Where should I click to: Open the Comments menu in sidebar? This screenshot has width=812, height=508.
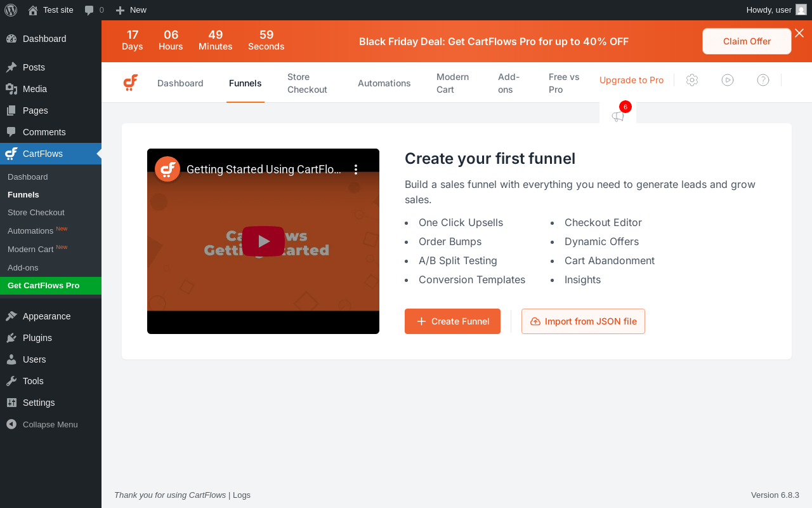coord(51,132)
